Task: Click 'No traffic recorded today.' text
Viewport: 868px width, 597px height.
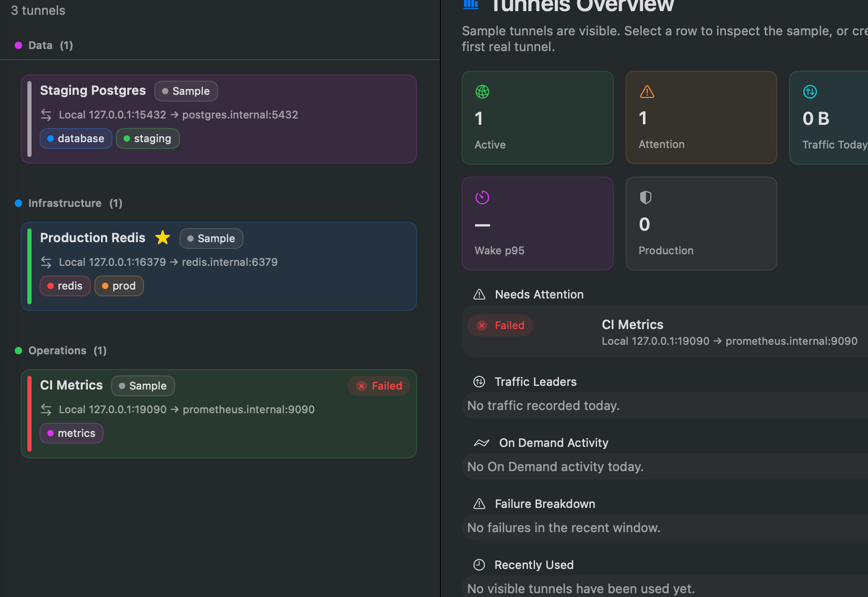Action: coord(544,406)
